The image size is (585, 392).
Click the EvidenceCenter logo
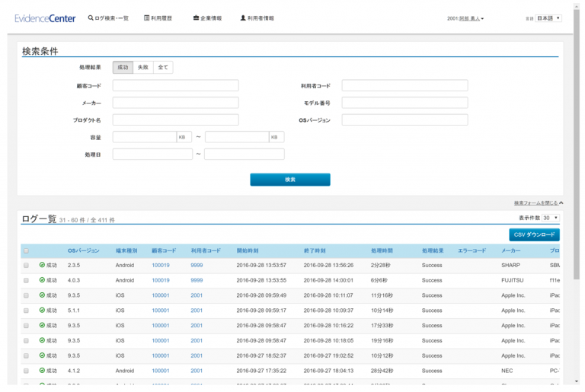[x=45, y=18]
